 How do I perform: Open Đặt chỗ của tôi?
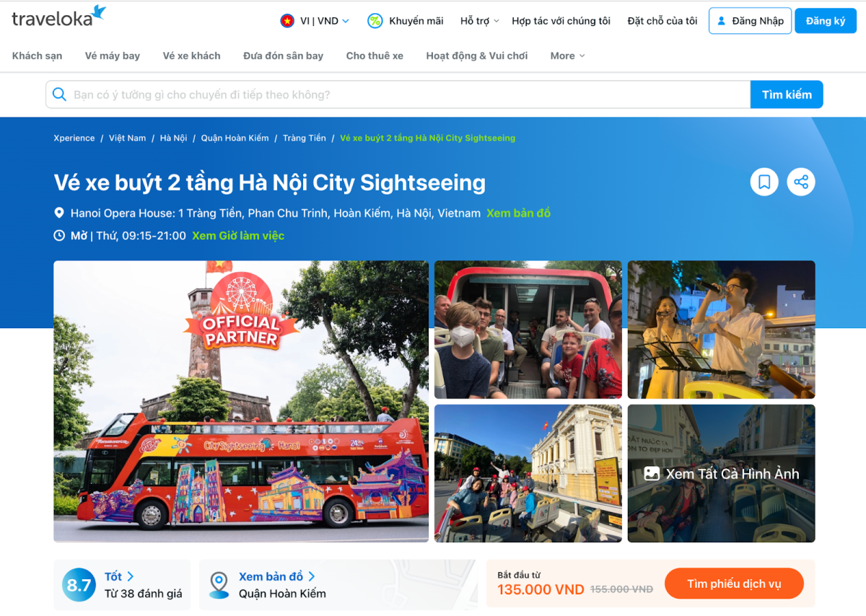pyautogui.click(x=662, y=21)
